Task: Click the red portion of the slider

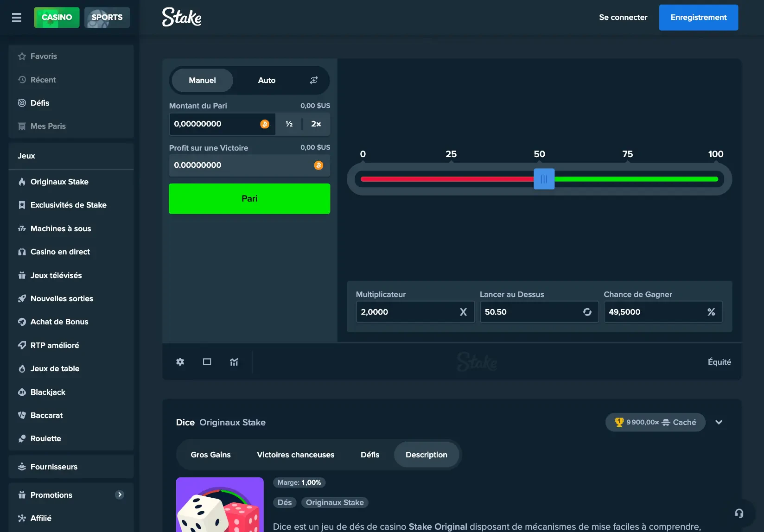Action: (x=447, y=179)
